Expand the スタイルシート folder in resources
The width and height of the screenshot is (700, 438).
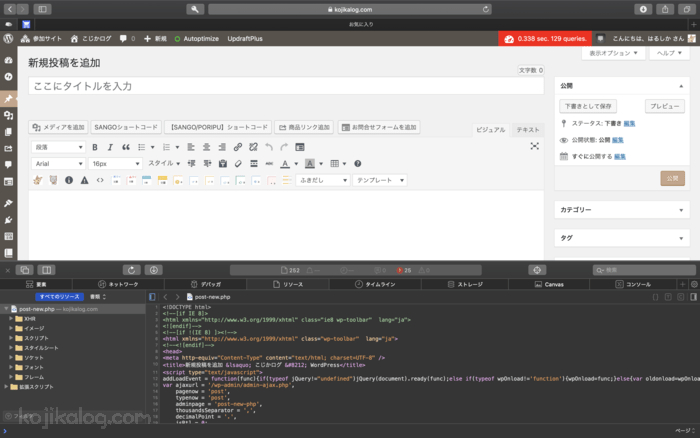pyautogui.click(x=11, y=347)
